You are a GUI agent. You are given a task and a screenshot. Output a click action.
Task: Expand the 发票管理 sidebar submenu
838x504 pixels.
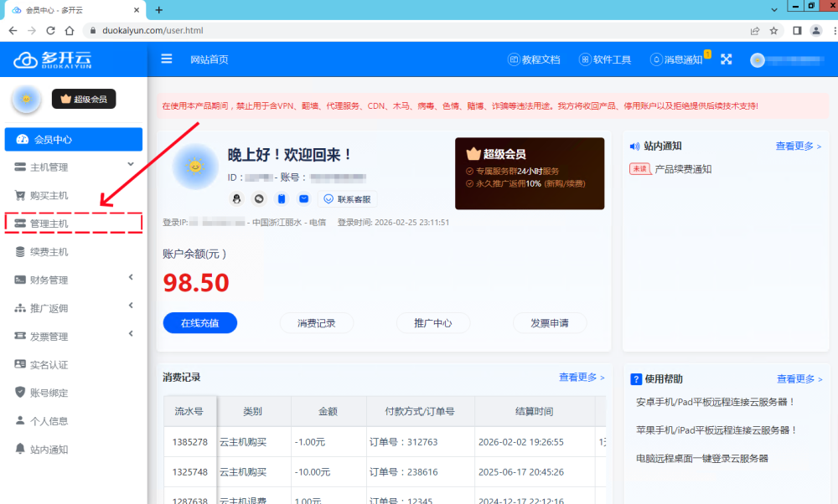click(74, 337)
